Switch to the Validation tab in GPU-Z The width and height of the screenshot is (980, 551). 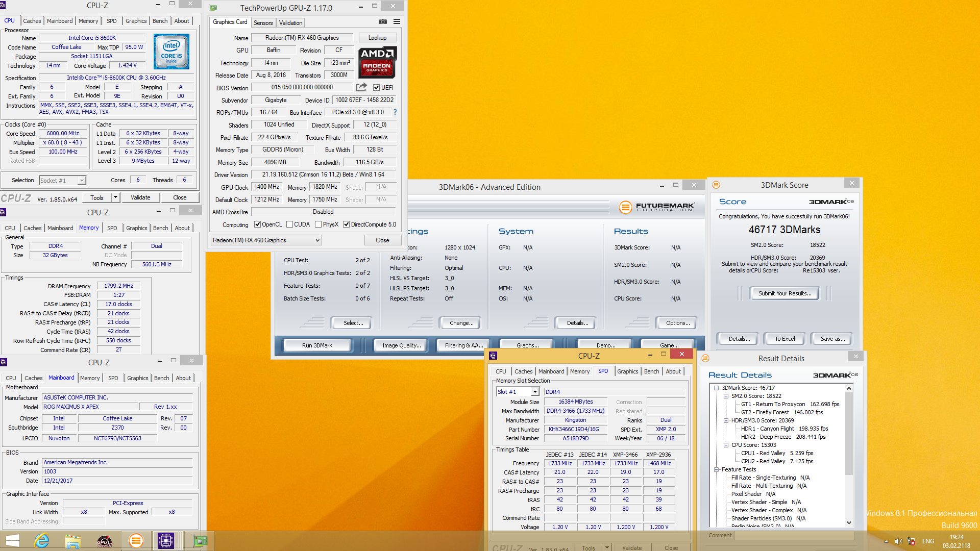[x=290, y=23]
